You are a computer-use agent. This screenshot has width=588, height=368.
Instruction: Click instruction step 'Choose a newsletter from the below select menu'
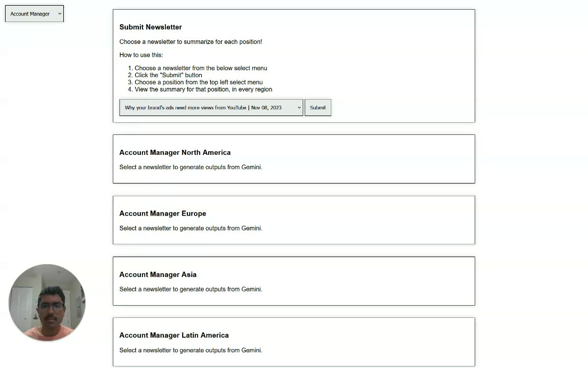pos(201,68)
